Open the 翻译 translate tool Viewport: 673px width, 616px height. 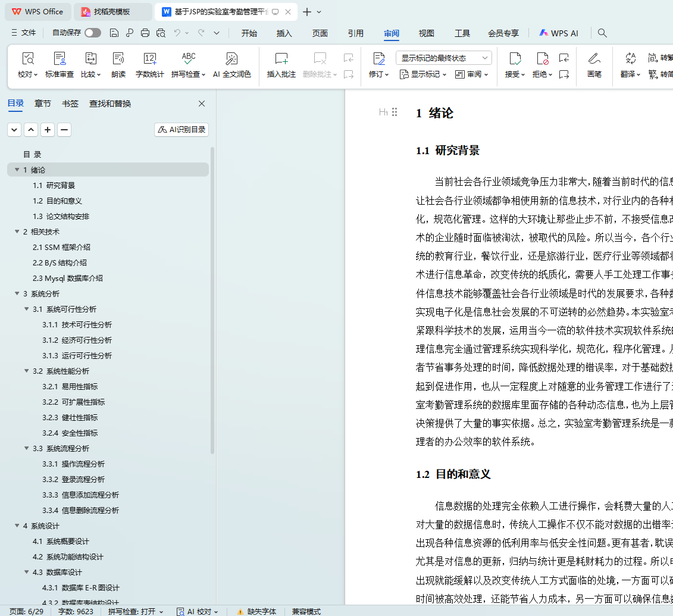pyautogui.click(x=630, y=65)
